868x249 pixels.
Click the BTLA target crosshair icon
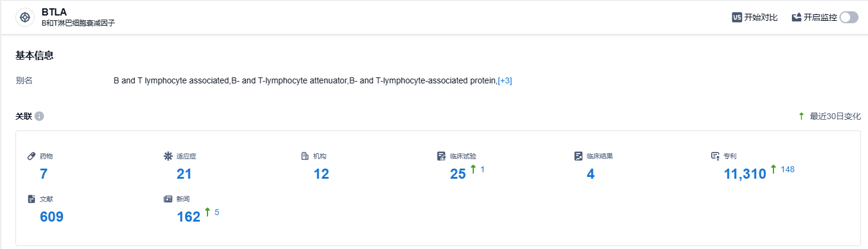[25, 17]
